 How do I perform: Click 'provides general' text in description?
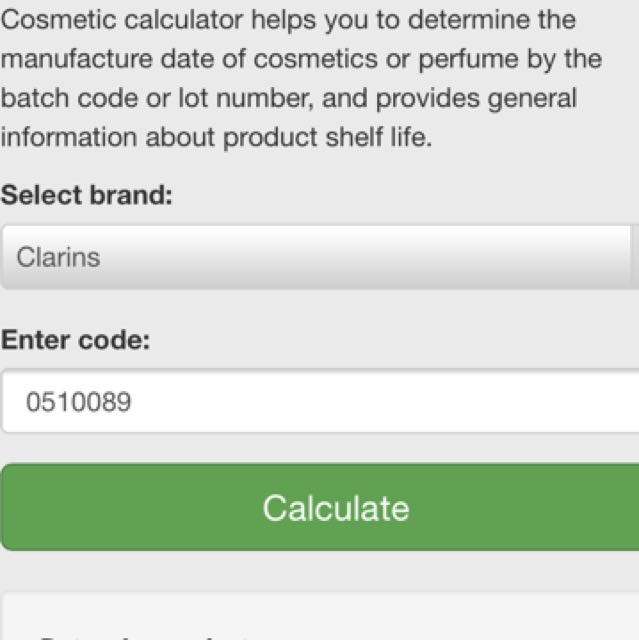tap(476, 98)
